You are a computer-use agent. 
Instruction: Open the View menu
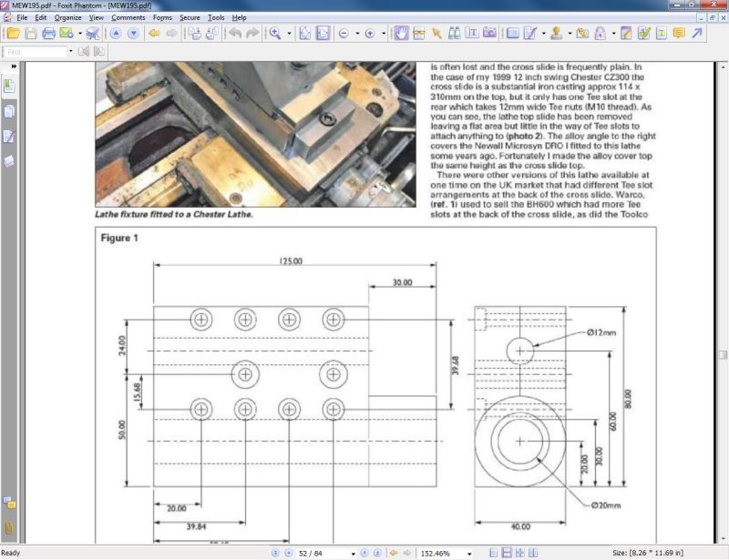(x=97, y=17)
